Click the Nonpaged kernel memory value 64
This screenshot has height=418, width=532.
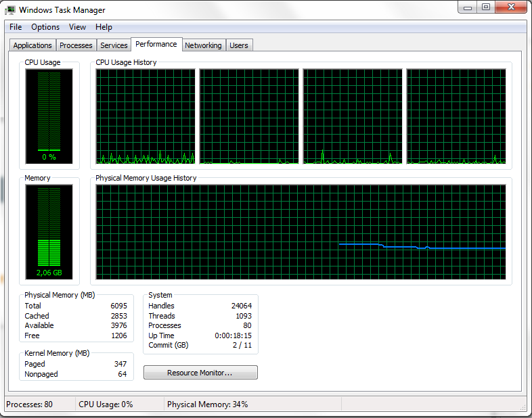[x=123, y=374]
